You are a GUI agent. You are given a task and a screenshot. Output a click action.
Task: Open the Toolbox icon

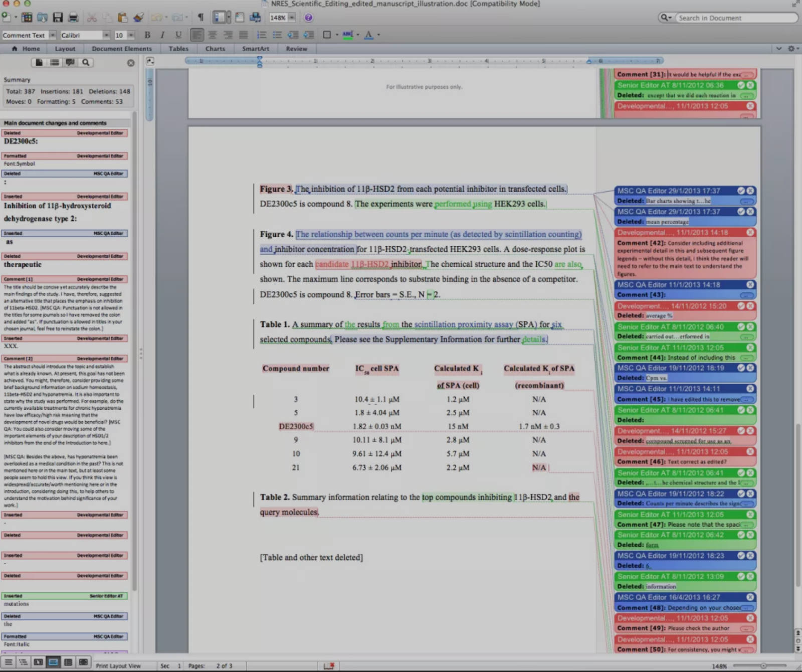240,18
